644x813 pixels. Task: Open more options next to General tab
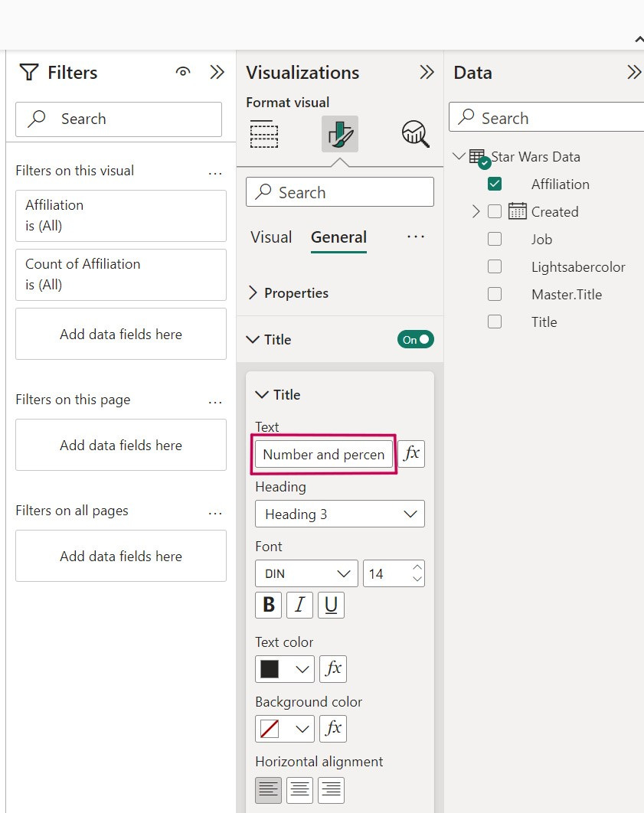point(416,237)
